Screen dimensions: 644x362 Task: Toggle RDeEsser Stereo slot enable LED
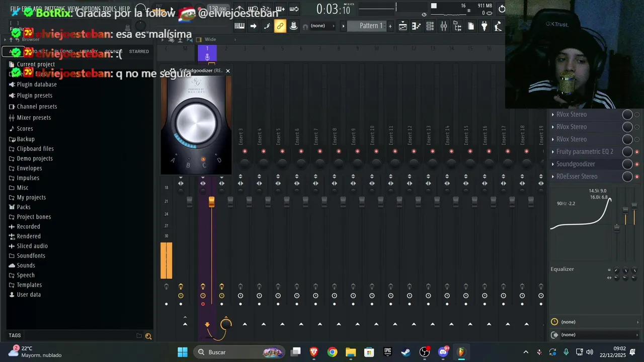(637, 176)
